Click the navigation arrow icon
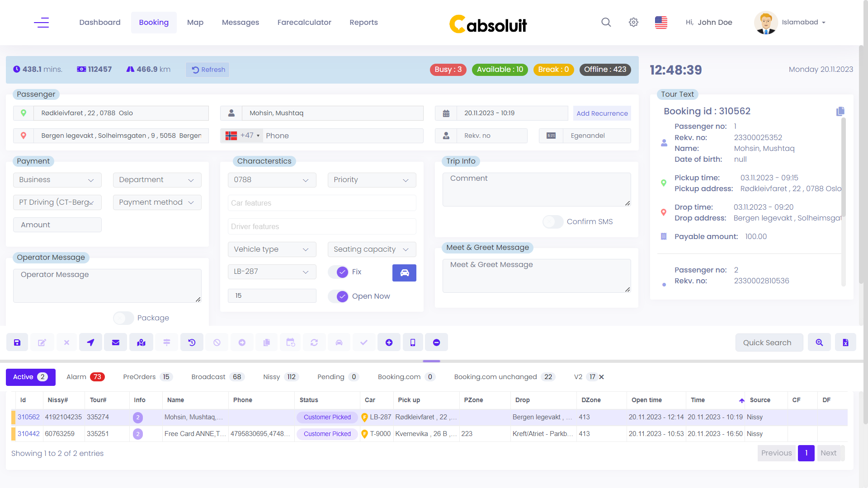This screenshot has width=868, height=488. coord(91,343)
